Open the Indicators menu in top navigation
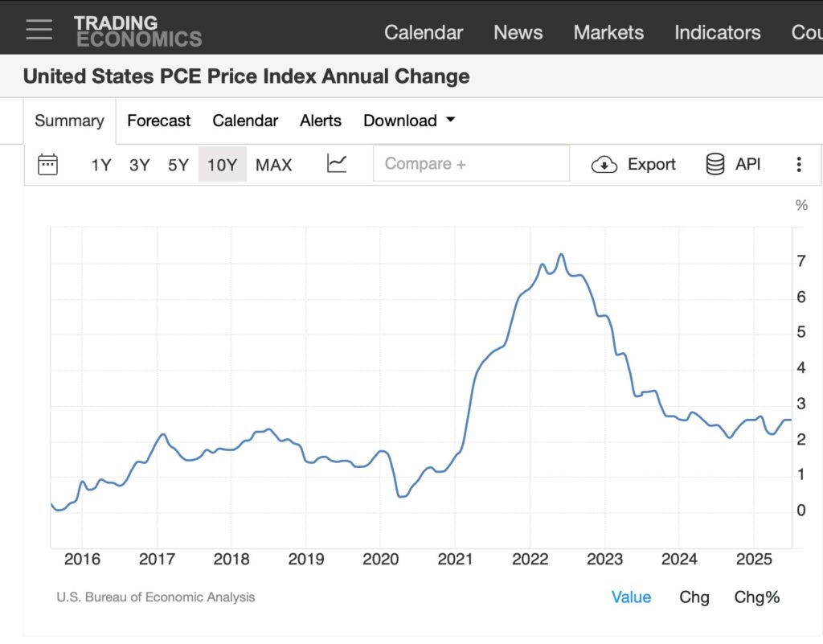Viewport: 823px width, 644px height. [x=717, y=32]
